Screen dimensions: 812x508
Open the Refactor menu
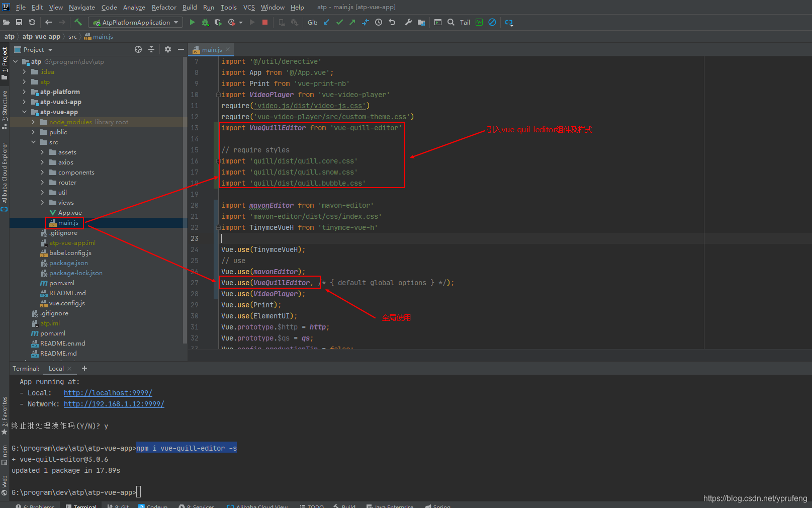(164, 7)
